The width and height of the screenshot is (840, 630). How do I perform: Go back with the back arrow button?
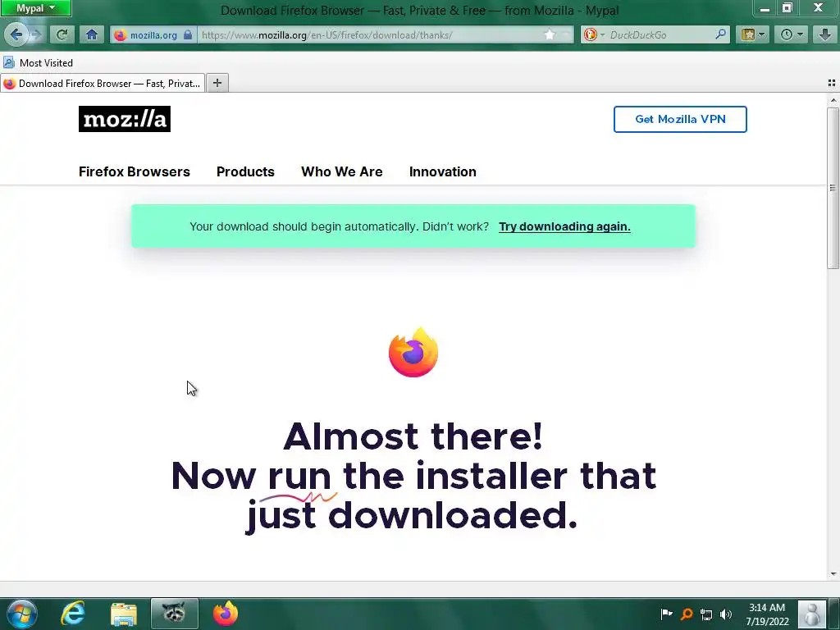[x=16, y=34]
